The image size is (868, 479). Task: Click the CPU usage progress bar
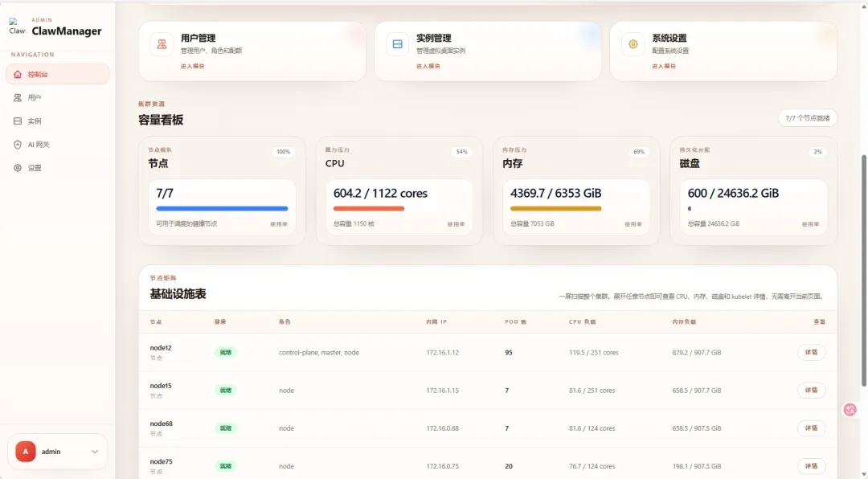[x=369, y=210]
